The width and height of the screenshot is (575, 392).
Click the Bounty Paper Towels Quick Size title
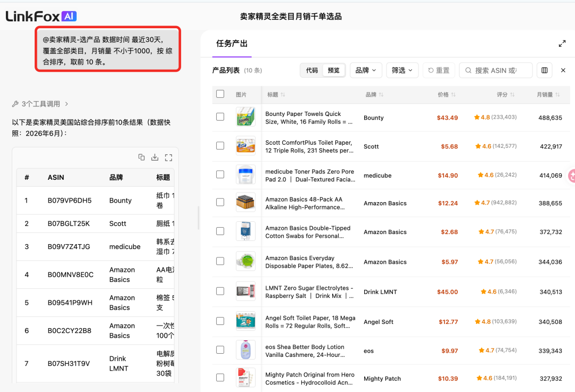(x=309, y=118)
